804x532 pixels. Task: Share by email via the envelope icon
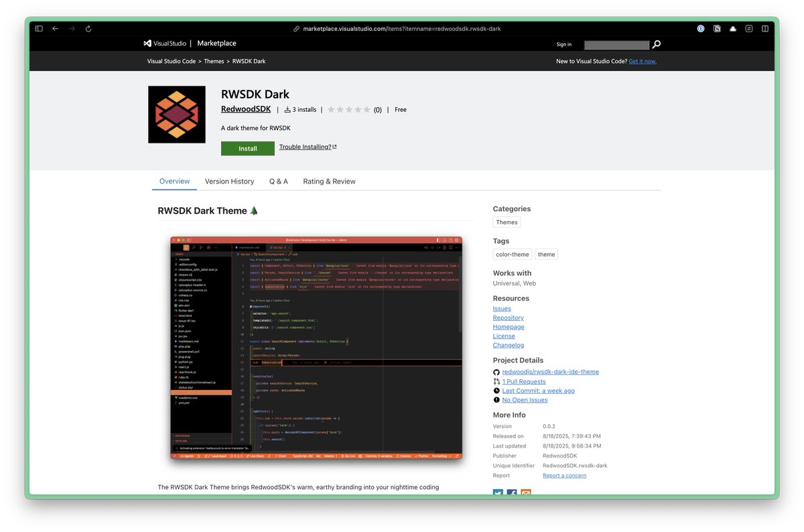[x=526, y=493]
